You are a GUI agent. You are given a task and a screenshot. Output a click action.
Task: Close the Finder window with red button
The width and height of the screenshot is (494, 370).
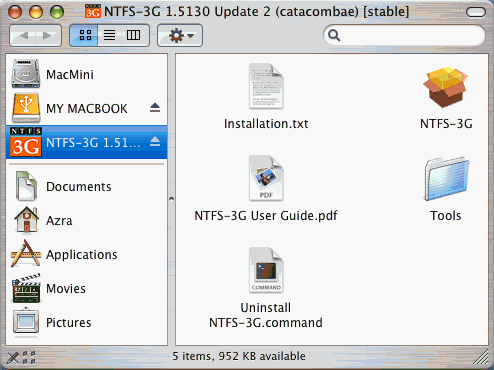tap(15, 12)
